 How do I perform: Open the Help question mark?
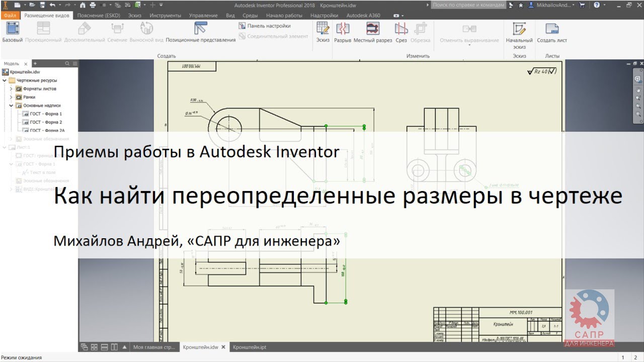tap(597, 5)
